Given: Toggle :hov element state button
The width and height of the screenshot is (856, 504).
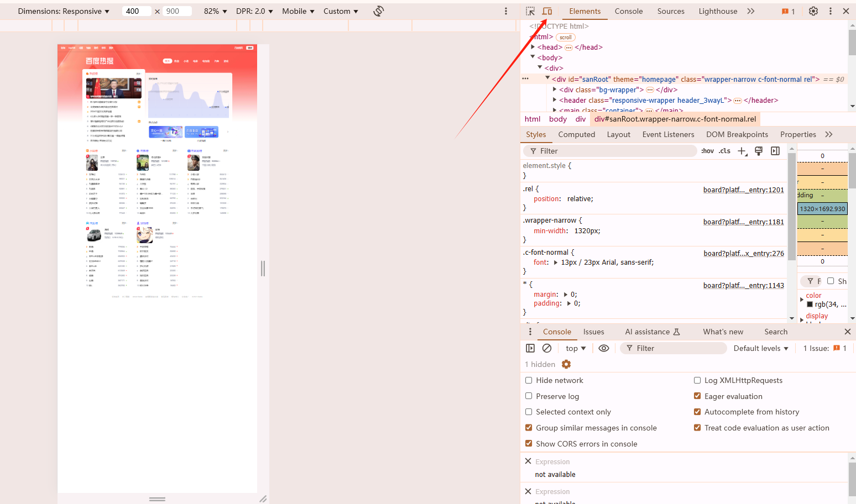Looking at the screenshot, I should 707,151.
